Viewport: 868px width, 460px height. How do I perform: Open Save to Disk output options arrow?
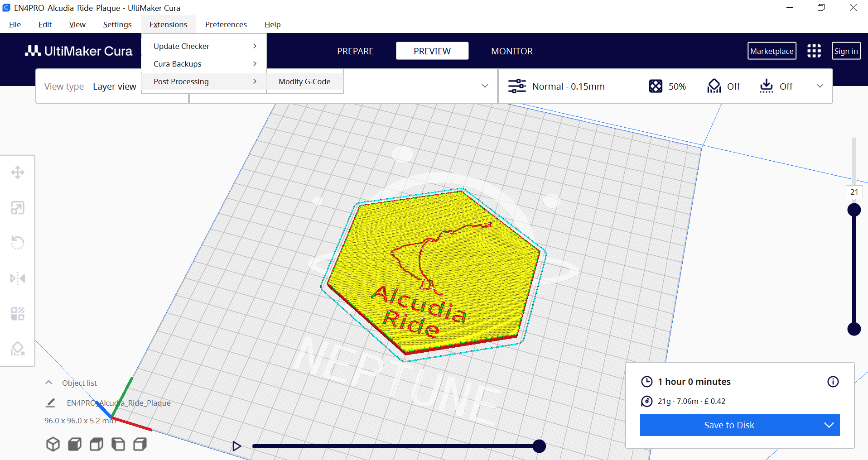pyautogui.click(x=829, y=425)
